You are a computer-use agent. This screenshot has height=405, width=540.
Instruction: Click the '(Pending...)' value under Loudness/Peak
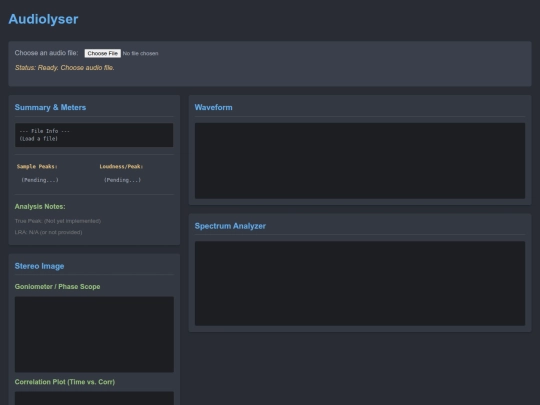(123, 180)
